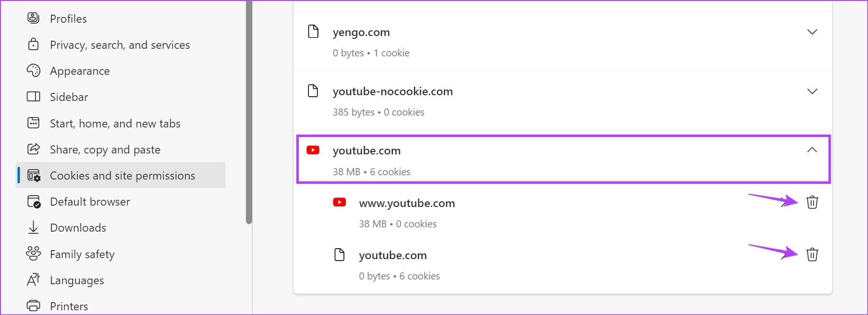Collapse the youtube.com cookie group
Image resolution: width=868 pixels, height=315 pixels.
pyautogui.click(x=812, y=150)
